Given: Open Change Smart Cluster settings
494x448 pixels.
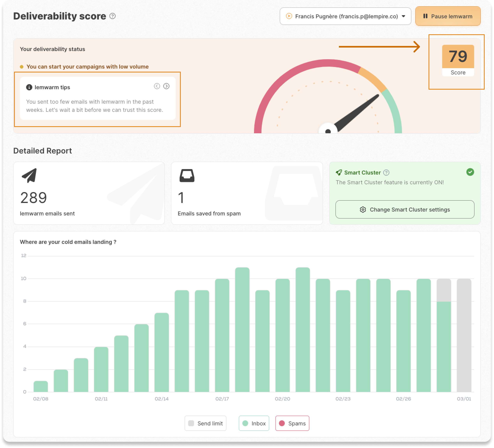Looking at the screenshot, I should (405, 210).
